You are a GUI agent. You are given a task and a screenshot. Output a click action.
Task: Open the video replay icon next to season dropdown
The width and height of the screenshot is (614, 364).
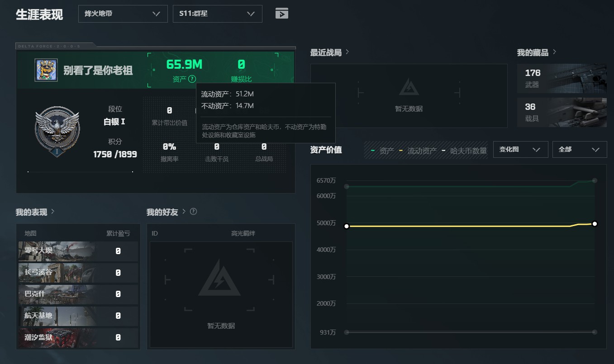(282, 14)
